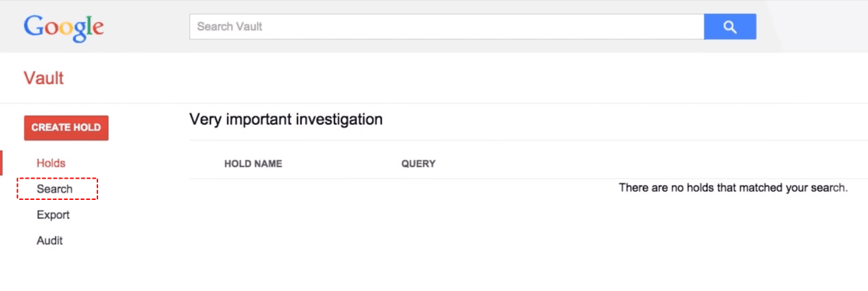The height and width of the screenshot is (291, 868).
Task: Click the empty table area below HOLD NAME
Action: [x=253, y=226]
